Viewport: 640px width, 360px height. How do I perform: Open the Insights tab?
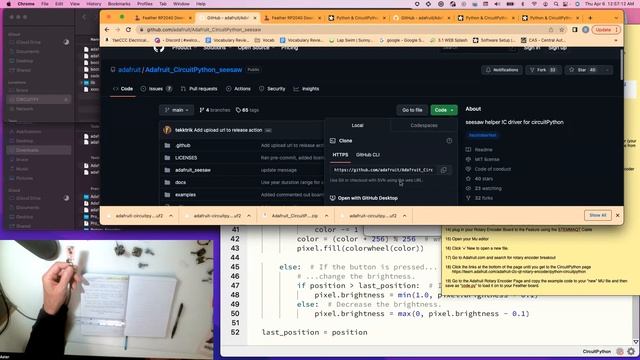[306, 89]
